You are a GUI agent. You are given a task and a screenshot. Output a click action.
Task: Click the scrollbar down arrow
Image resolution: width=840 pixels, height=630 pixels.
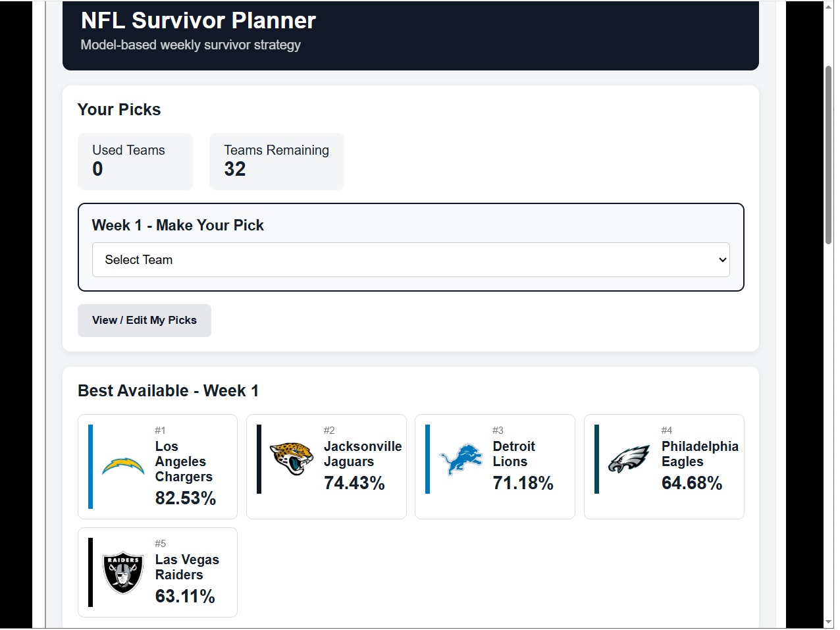click(x=829, y=622)
